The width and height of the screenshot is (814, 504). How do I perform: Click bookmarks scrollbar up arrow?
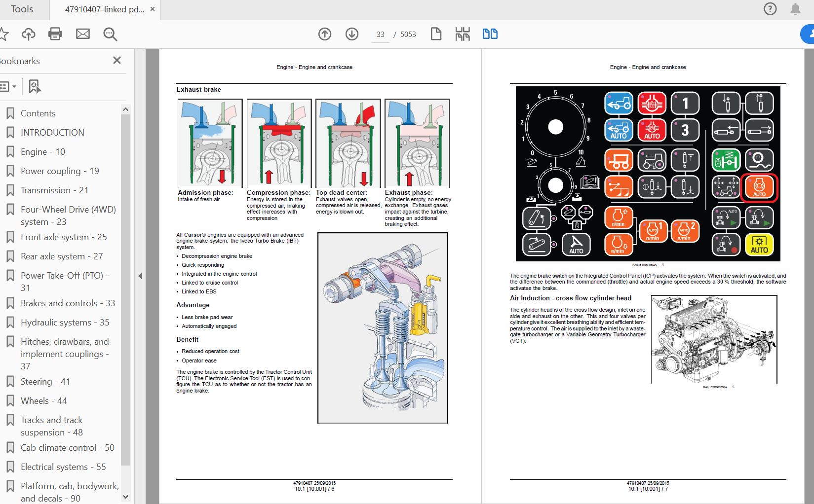click(x=125, y=109)
